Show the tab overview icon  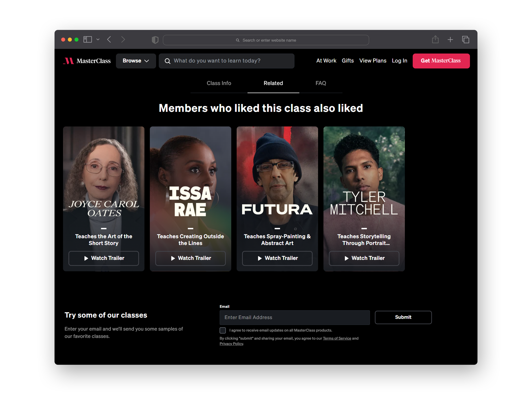tap(465, 40)
